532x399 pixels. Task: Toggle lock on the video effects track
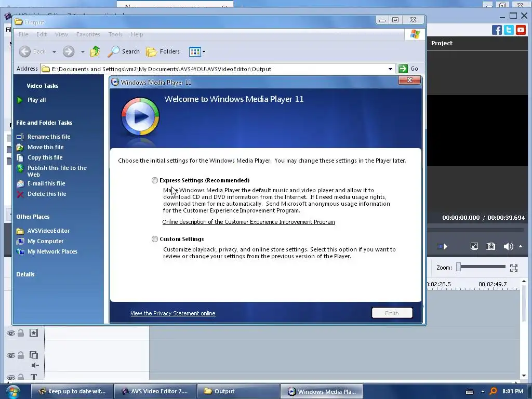coord(21,333)
